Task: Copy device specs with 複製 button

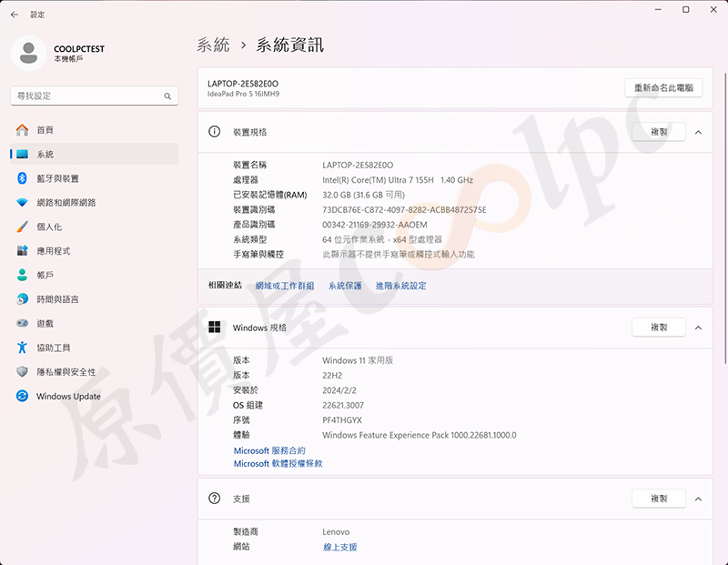Action: pyautogui.click(x=658, y=132)
